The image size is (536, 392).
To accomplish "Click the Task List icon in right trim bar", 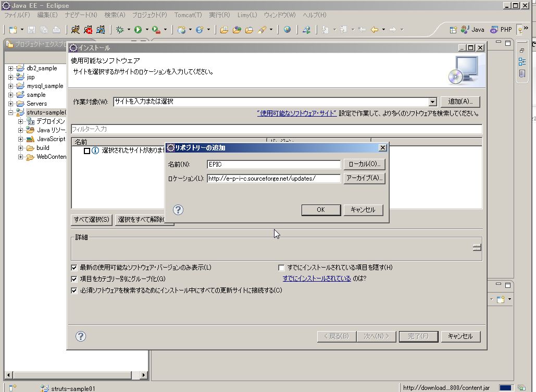I will (522, 73).
